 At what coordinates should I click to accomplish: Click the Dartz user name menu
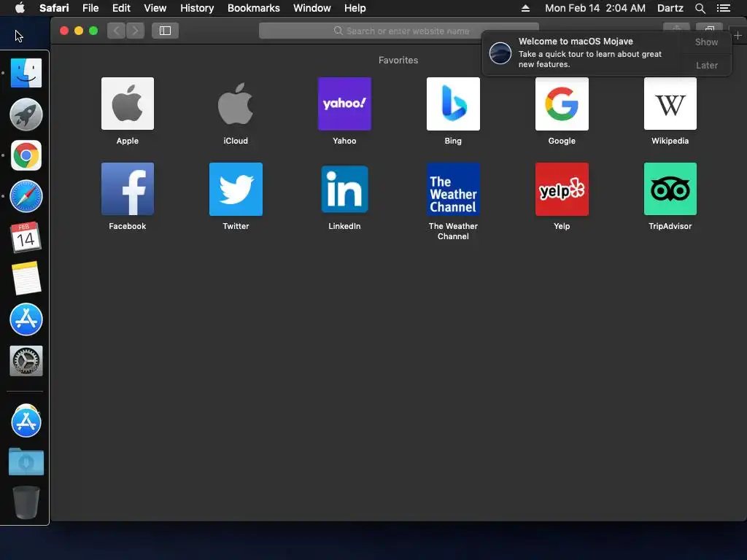[670, 8]
